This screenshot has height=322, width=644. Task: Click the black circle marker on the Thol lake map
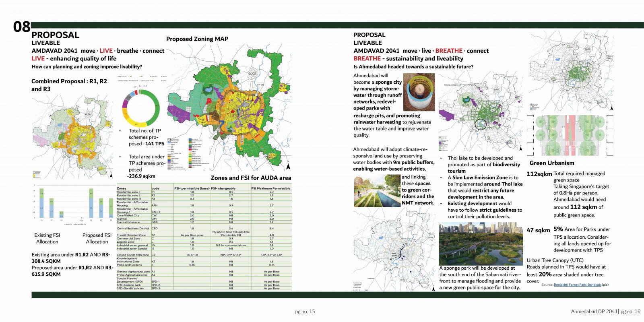click(481, 124)
